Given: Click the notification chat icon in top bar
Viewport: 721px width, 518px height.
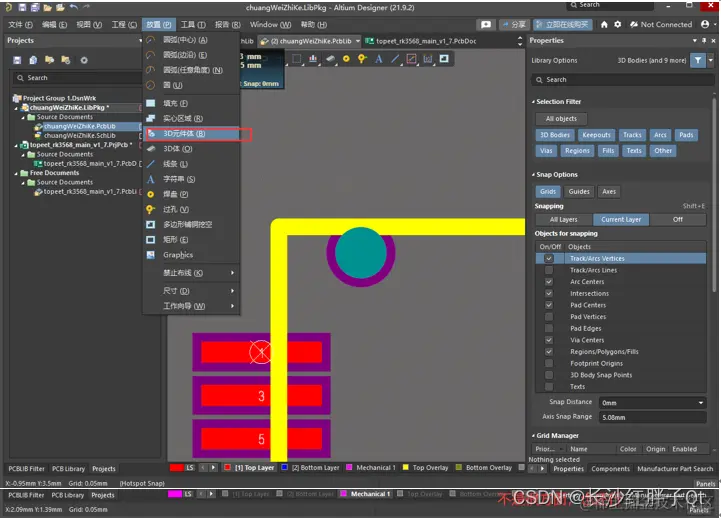Looking at the screenshot, I should point(486,24).
